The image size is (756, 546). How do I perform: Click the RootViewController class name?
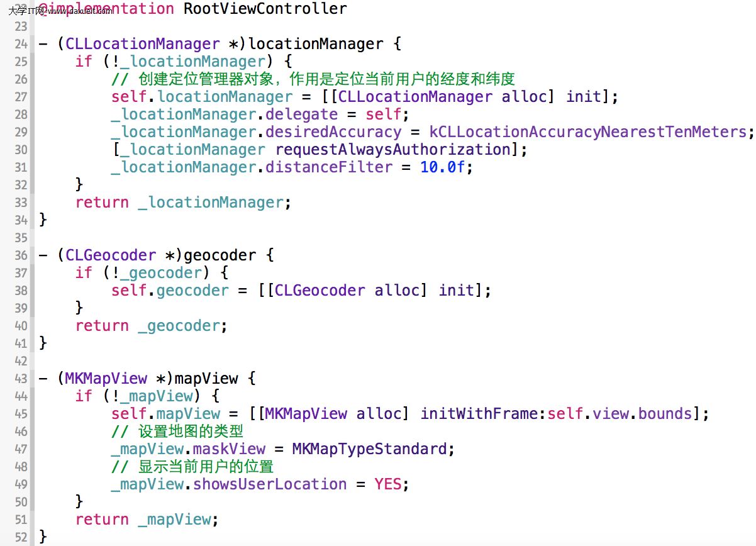click(x=265, y=9)
